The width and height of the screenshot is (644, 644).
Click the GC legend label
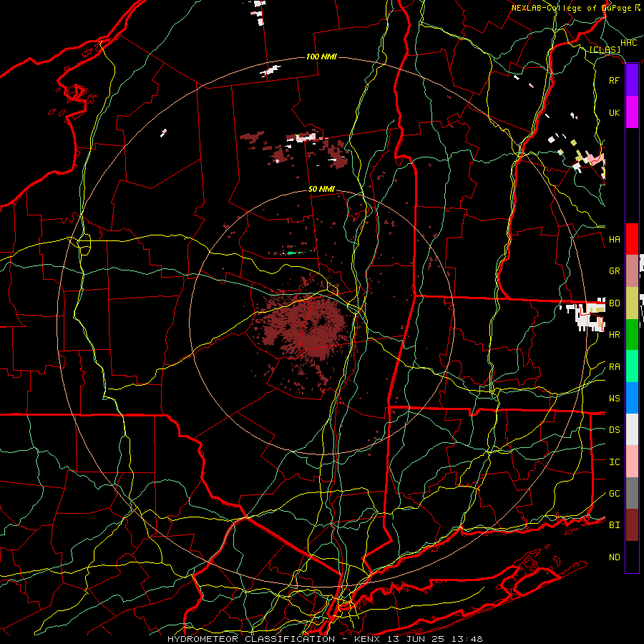[615, 494]
